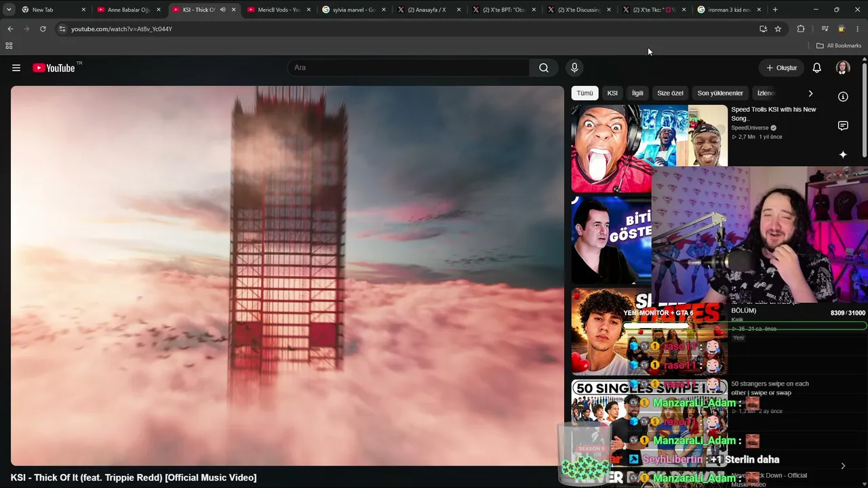Screen dimensions: 868x488
Task: Open the 50 Singles Swipe thumbnail
Action: click(649, 423)
